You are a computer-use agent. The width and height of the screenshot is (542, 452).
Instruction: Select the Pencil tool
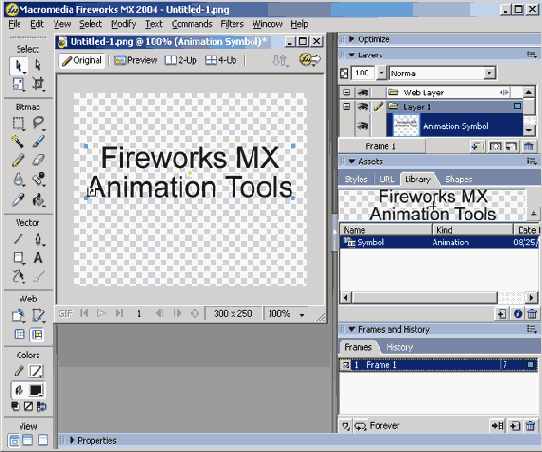(19, 160)
